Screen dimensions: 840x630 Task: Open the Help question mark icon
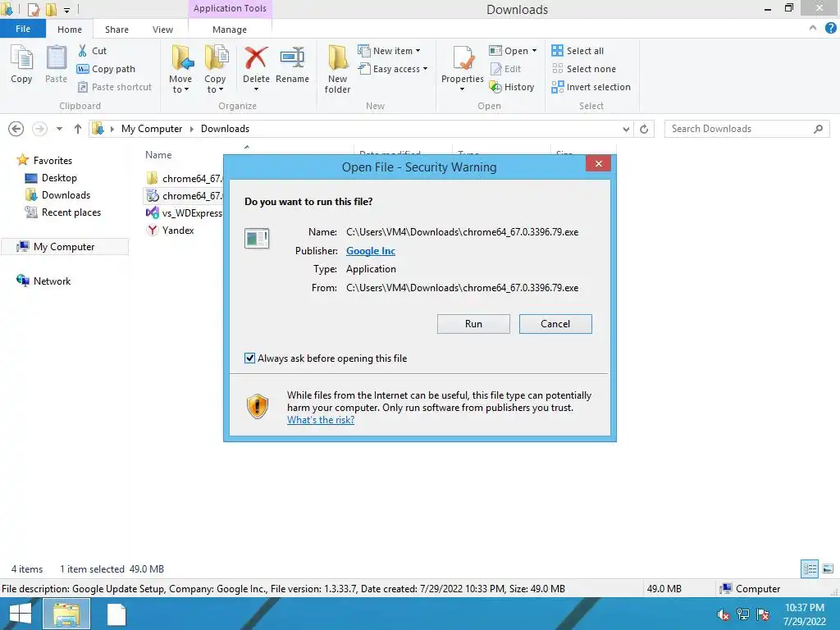tap(831, 29)
